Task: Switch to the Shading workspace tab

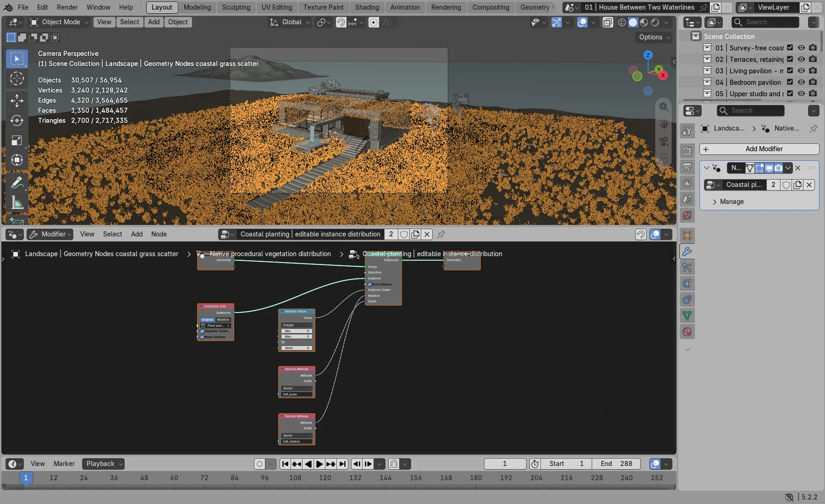Action: [367, 7]
